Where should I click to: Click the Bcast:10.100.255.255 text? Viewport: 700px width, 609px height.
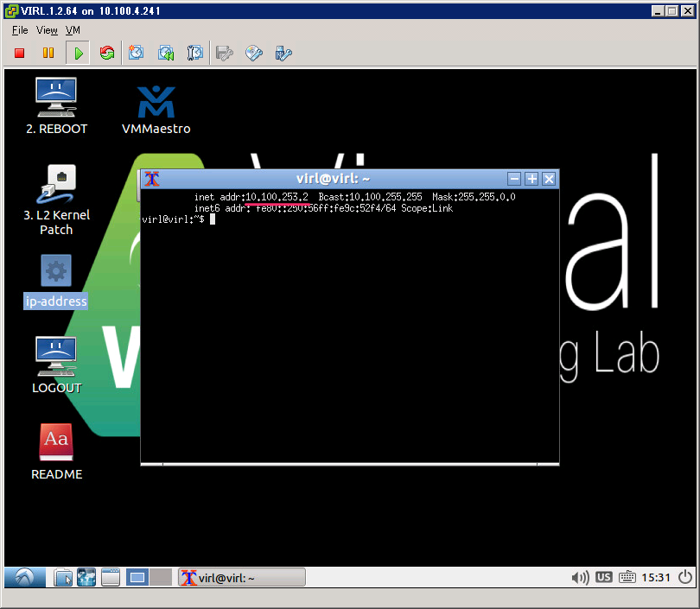370,197
